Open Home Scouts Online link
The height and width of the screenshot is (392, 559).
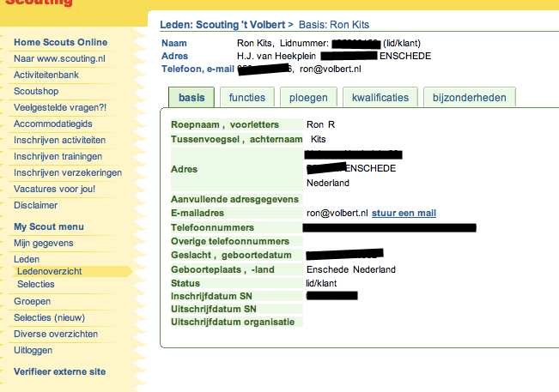(x=61, y=42)
